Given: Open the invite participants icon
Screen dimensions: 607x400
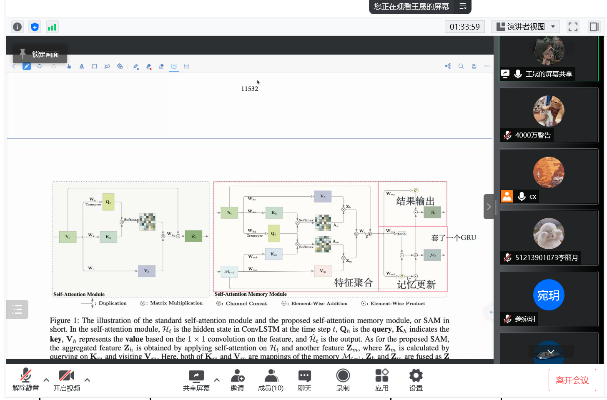Looking at the screenshot, I should click(238, 377).
